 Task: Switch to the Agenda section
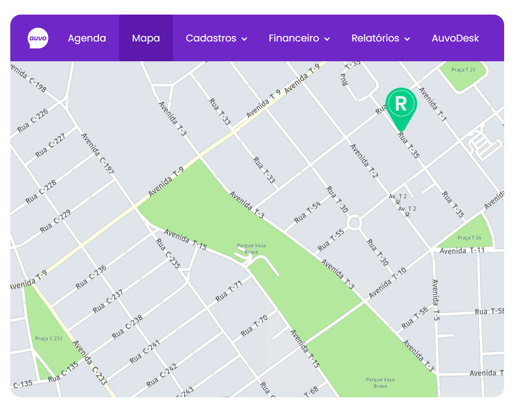click(87, 38)
